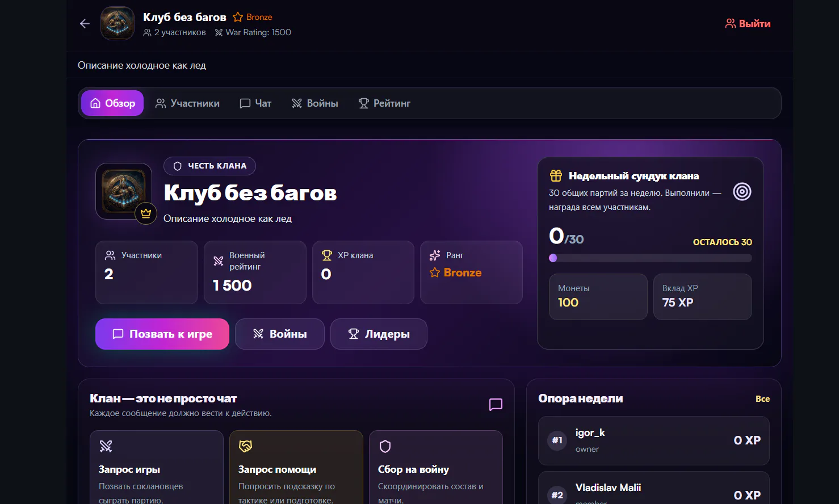Screen dimensions: 839x504
Task: Click the Участники stat card icon
Action: (110, 255)
